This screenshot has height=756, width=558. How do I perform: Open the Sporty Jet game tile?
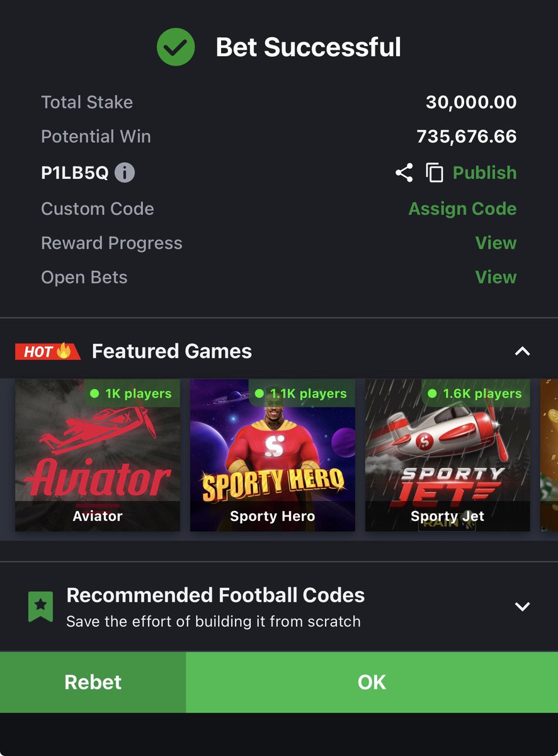(448, 455)
